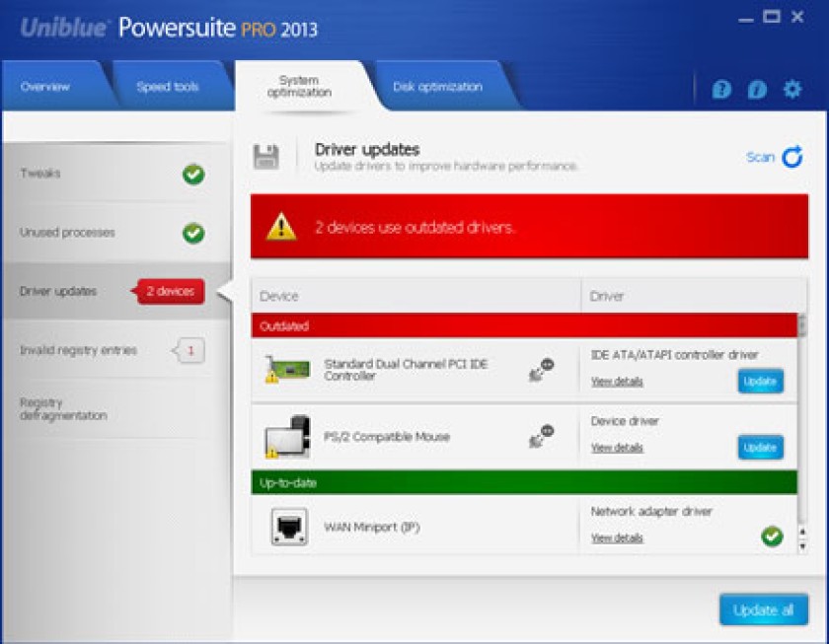Open settings gear icon
This screenshot has height=644, width=829.
tap(791, 89)
